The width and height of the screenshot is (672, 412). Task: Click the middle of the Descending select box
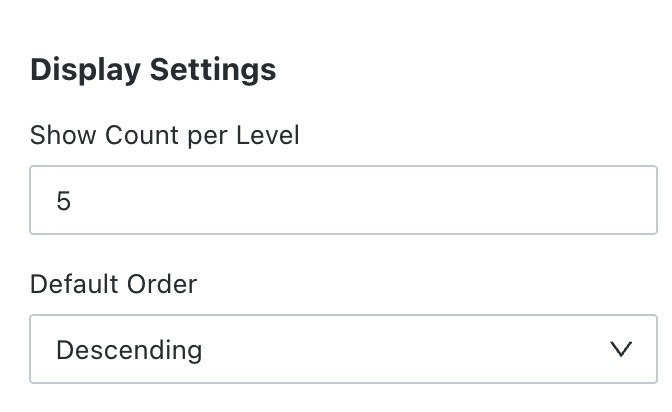(x=343, y=349)
